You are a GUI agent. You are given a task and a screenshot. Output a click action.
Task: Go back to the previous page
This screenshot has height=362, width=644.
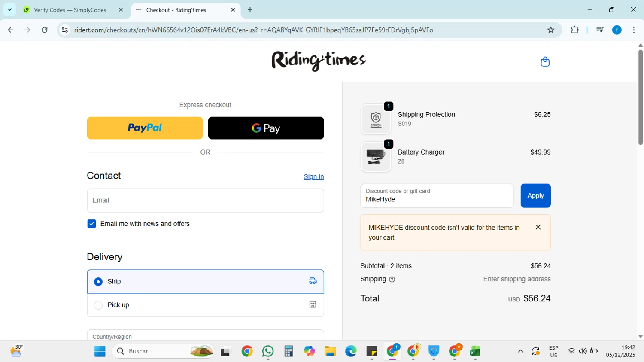pos(11,30)
